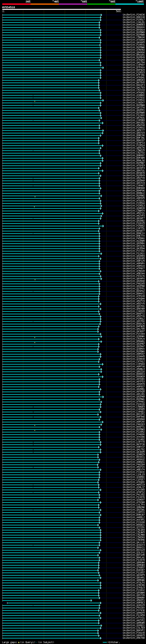146x644 pixels.
Task: Click UniRef100_Q7RCR6 label
Action: coord(134,585)
